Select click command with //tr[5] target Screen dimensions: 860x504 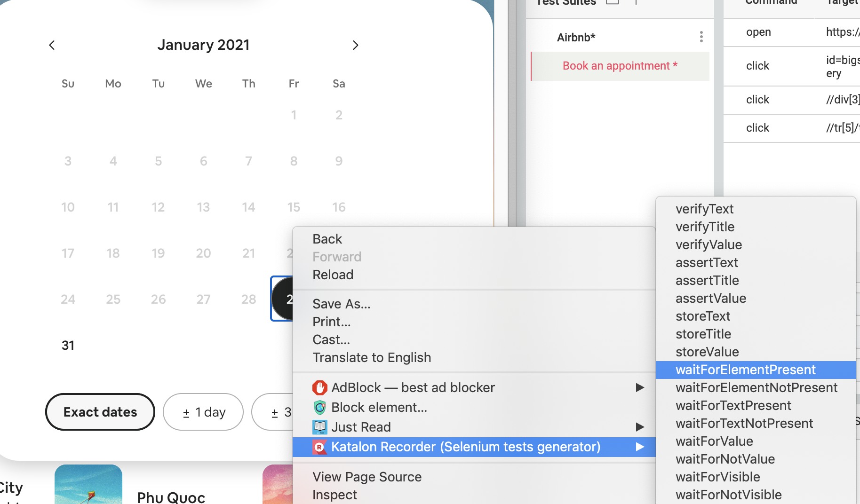click(792, 128)
